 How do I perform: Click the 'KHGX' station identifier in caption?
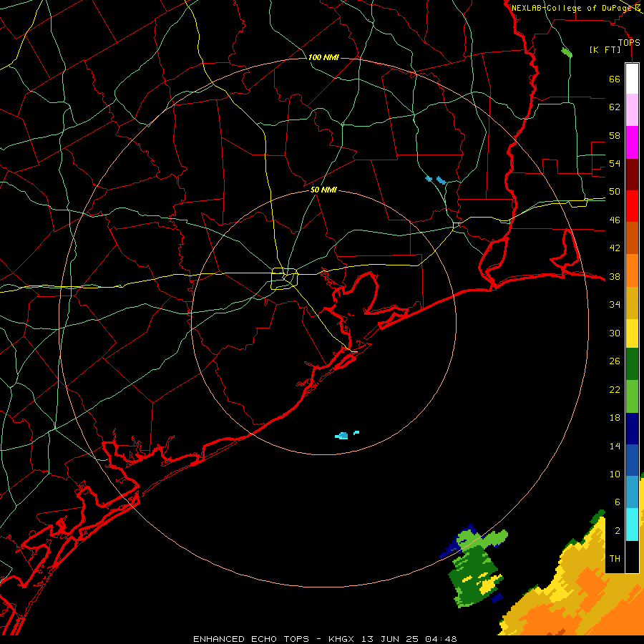[343, 639]
